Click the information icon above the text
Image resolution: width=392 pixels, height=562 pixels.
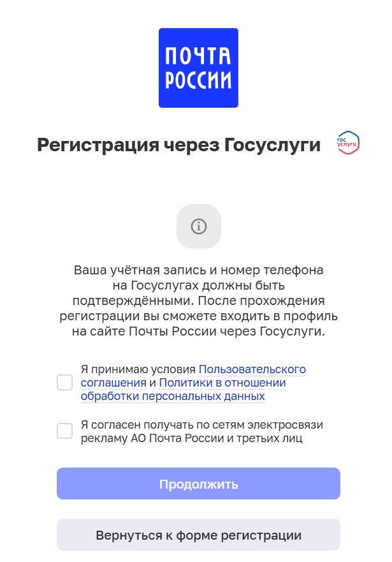tap(198, 226)
